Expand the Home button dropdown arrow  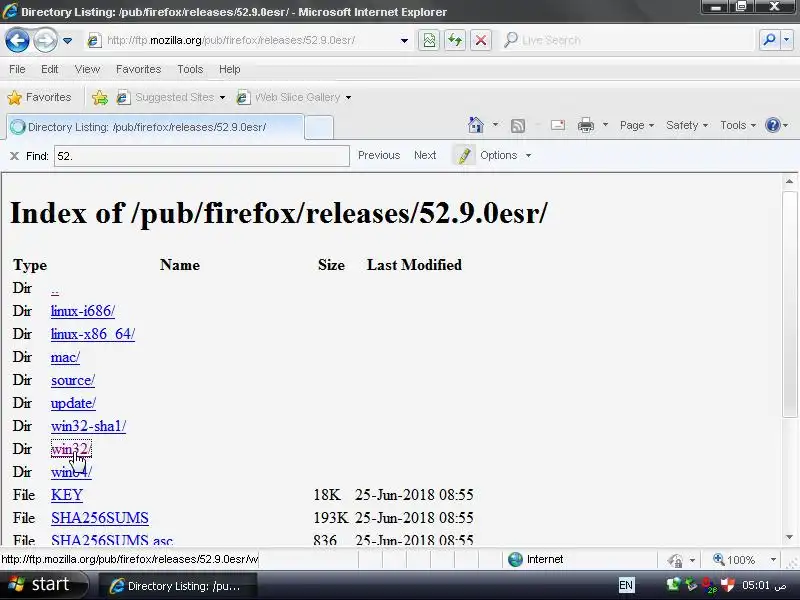click(x=495, y=125)
